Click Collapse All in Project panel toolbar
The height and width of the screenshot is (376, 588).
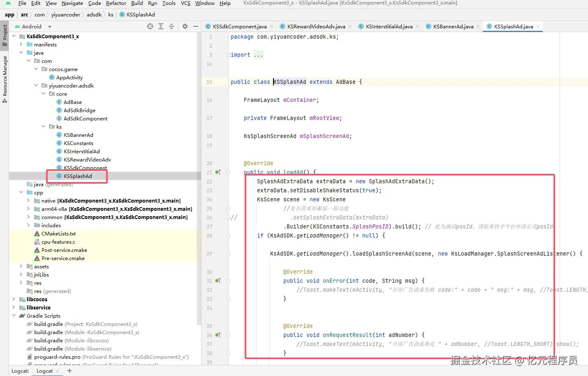pyautogui.click(x=171, y=26)
